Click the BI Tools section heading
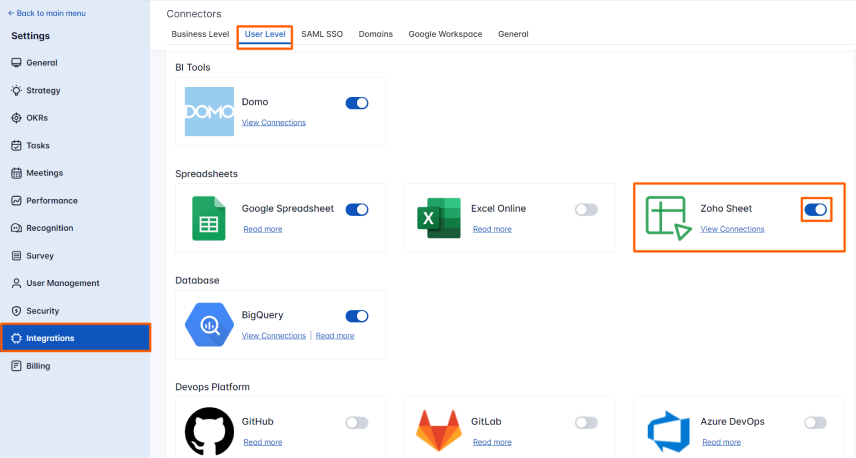The width and height of the screenshot is (856, 458). [x=193, y=67]
